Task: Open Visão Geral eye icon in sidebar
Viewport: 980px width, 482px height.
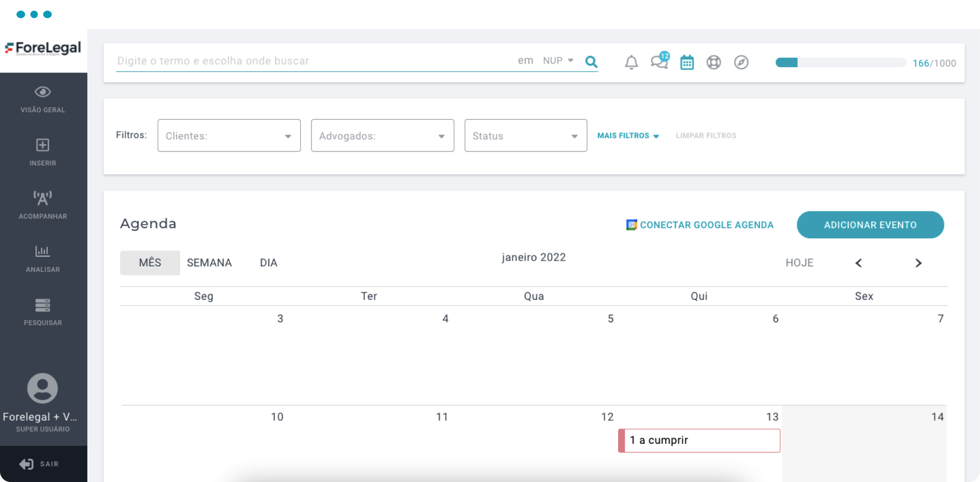Action: (x=43, y=92)
